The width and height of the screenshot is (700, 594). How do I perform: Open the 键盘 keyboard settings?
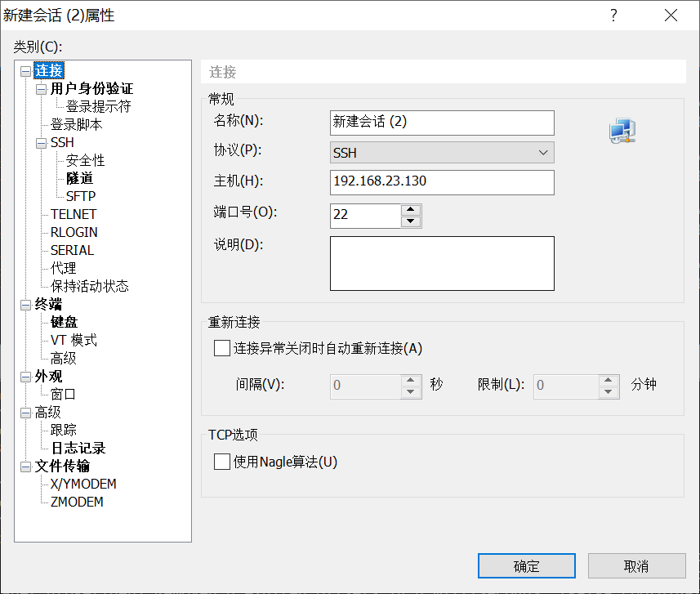(63, 321)
